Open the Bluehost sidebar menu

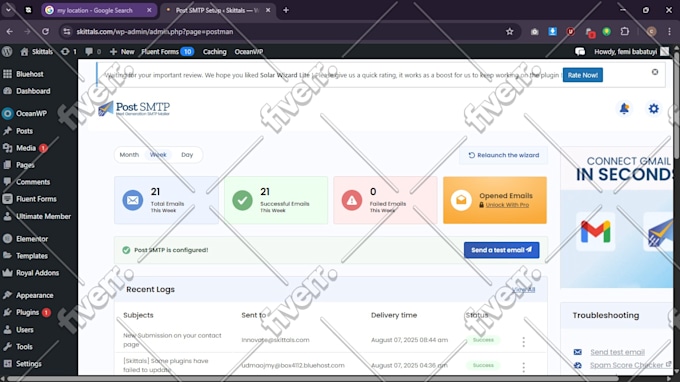[29, 74]
